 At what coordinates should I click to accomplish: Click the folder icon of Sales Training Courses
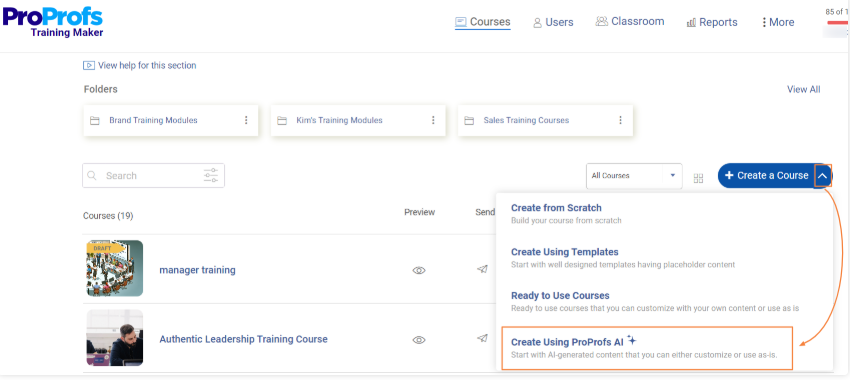pyautogui.click(x=469, y=120)
